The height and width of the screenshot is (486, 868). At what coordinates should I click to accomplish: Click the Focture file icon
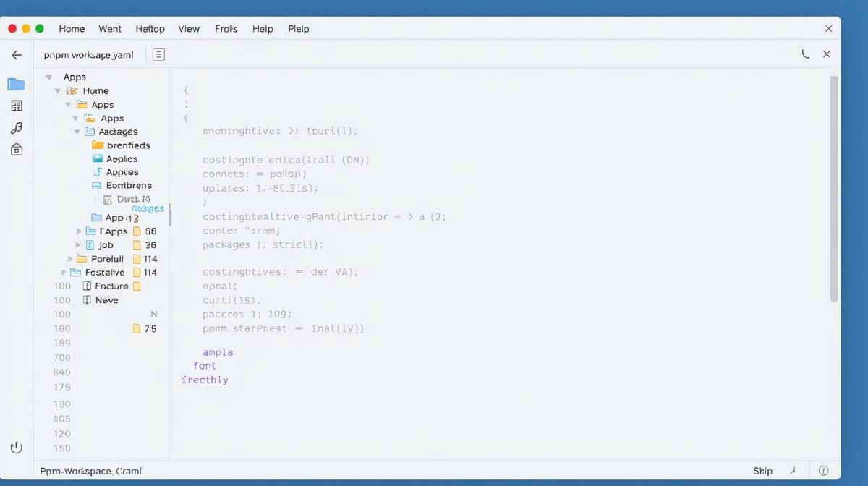(88, 286)
